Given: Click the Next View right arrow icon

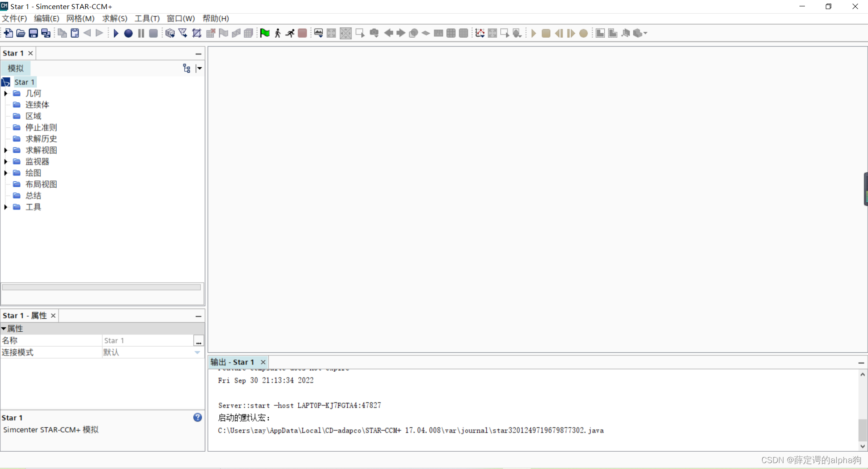Looking at the screenshot, I should (x=401, y=33).
